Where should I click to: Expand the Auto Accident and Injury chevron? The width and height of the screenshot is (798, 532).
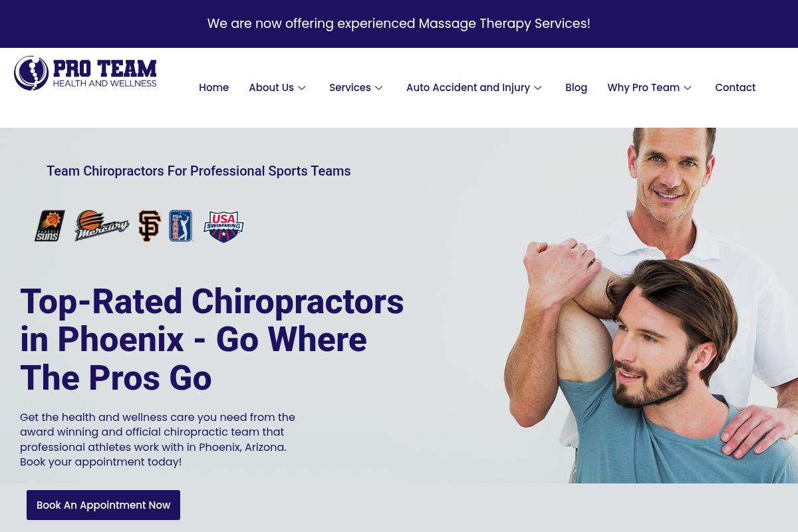click(x=538, y=88)
